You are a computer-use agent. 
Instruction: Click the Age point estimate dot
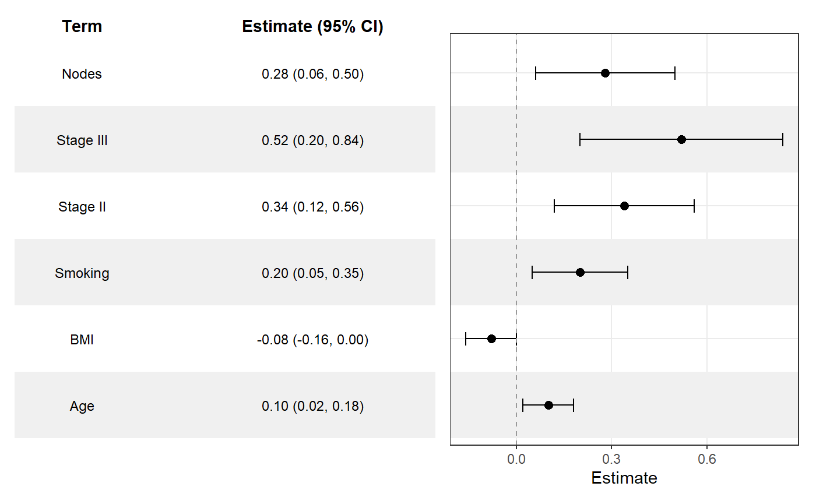548,406
